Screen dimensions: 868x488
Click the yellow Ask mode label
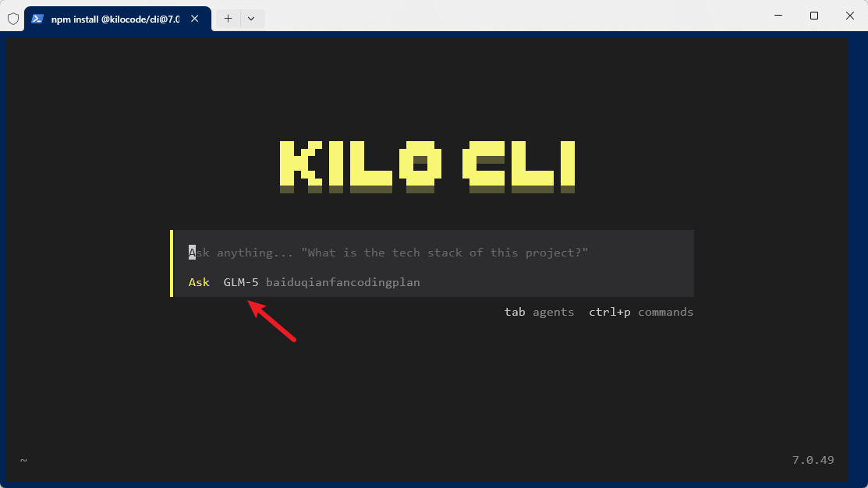pyautogui.click(x=199, y=282)
